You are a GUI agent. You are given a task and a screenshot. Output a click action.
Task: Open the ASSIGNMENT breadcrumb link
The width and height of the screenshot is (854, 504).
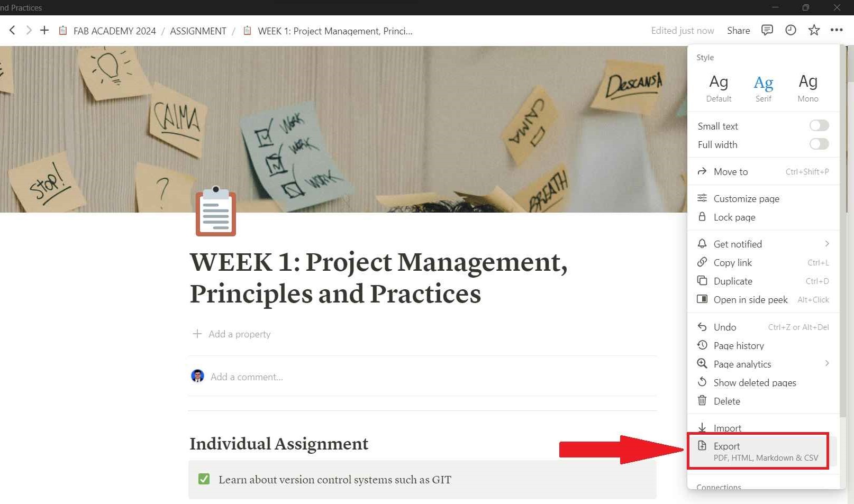(198, 31)
